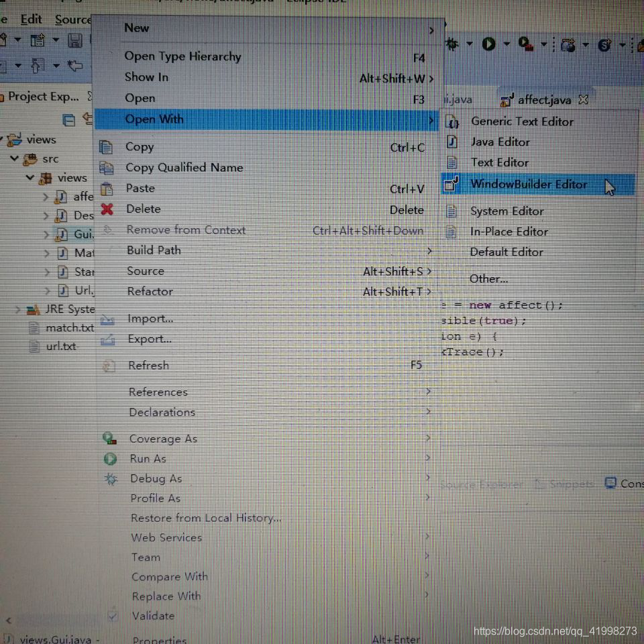Collapse the views package node
This screenshot has height=644, width=644.
(x=30, y=178)
